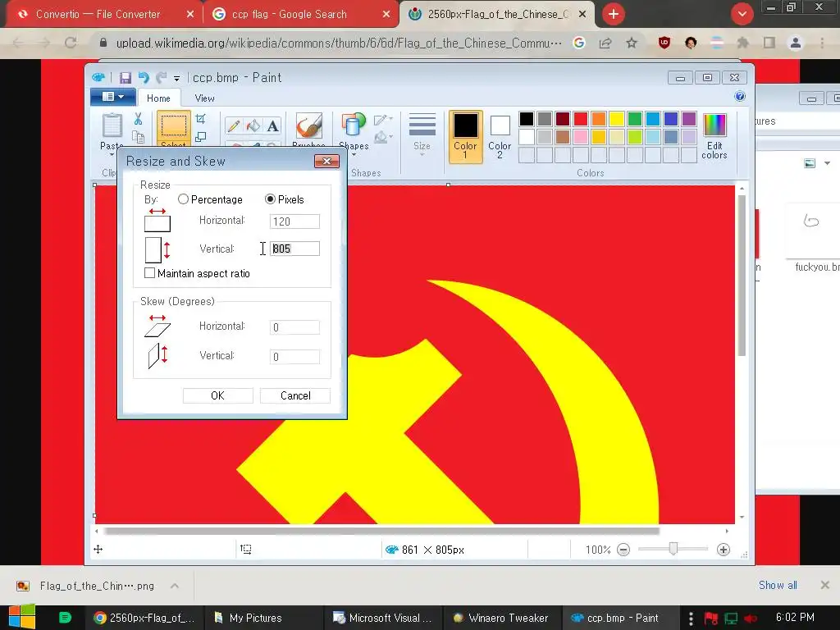The image size is (840, 630).
Task: Pick the black palette swatch
Action: click(527, 118)
